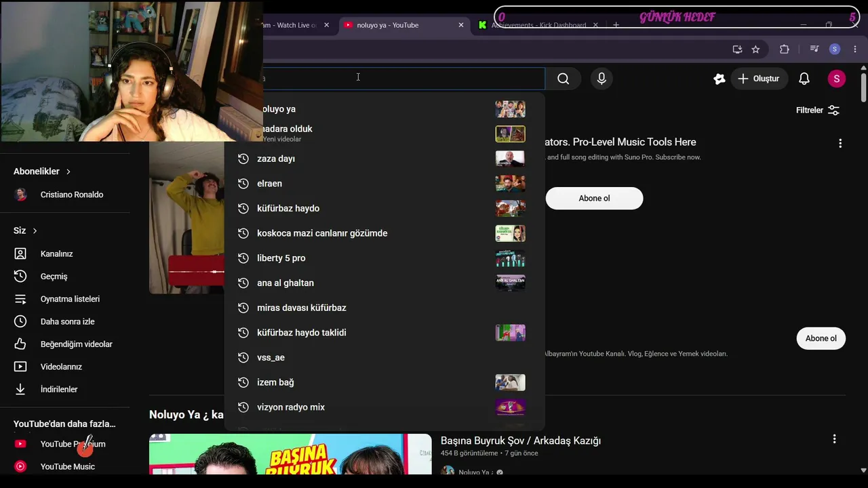Expand the Abonelikler section
The height and width of the screenshot is (488, 868).
(x=42, y=171)
